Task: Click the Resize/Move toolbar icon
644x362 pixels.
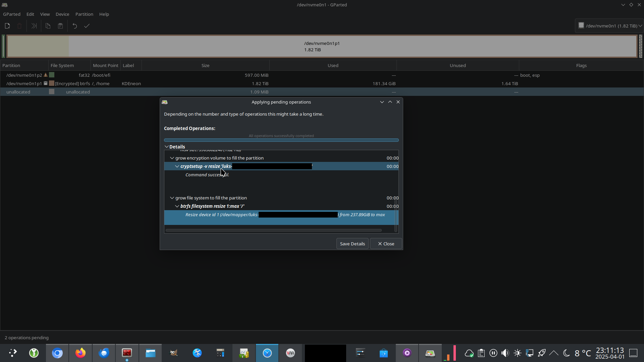Action: coord(34,26)
